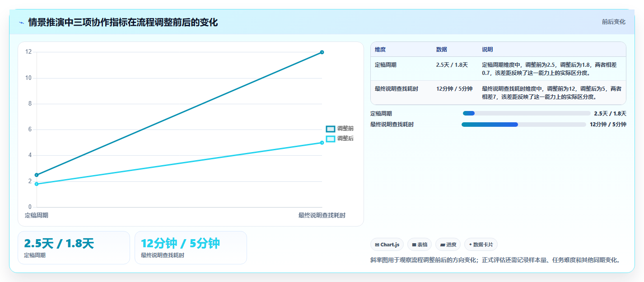Image resolution: width=644 pixels, height=282 pixels.
Task: Click the 数据卡片 tag
Action: tap(481, 245)
